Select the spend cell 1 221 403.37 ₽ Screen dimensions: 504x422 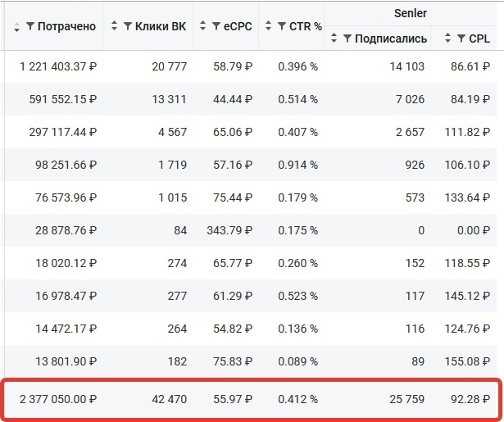(x=58, y=66)
